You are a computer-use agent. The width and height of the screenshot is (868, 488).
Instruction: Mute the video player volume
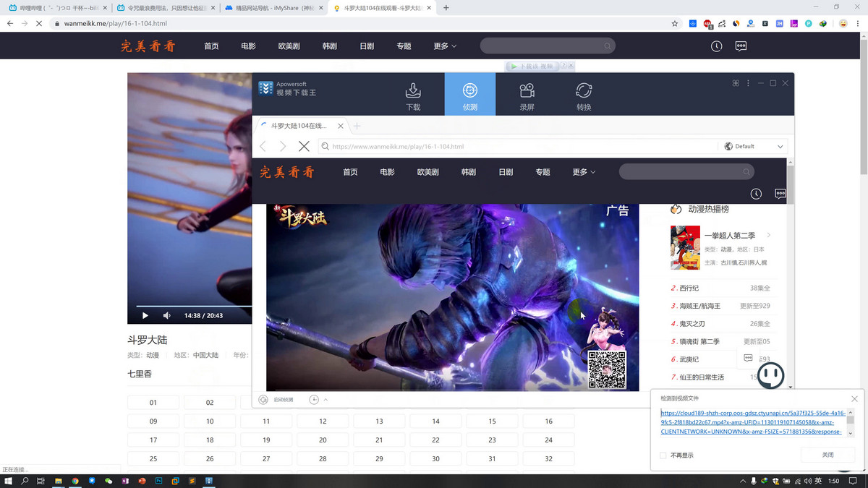166,316
